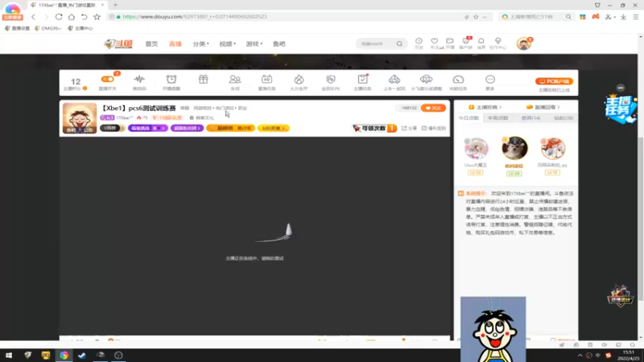Open the lightbulb creator center icon
Viewport: 644px width, 362px height.
[x=497, y=41]
